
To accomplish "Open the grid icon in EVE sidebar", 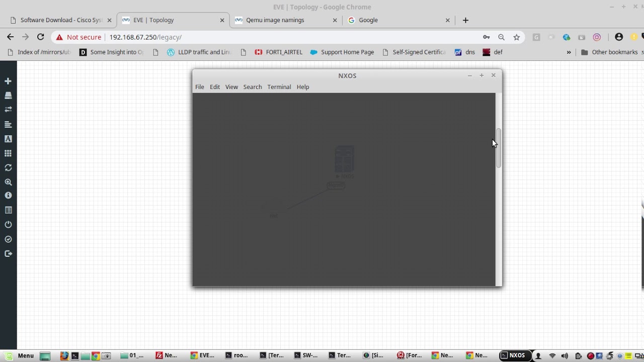I will point(8,153).
